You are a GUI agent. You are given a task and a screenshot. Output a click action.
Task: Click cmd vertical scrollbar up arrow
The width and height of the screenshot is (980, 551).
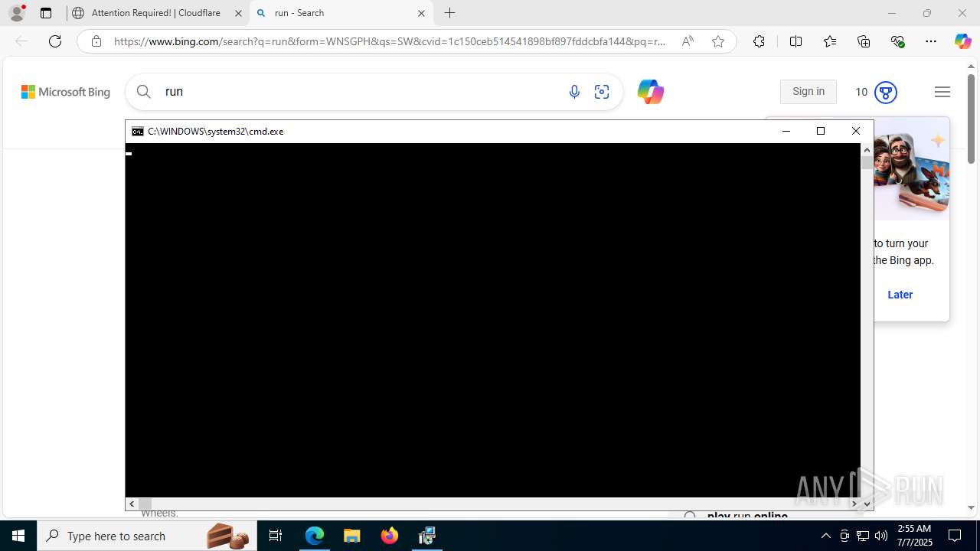867,150
